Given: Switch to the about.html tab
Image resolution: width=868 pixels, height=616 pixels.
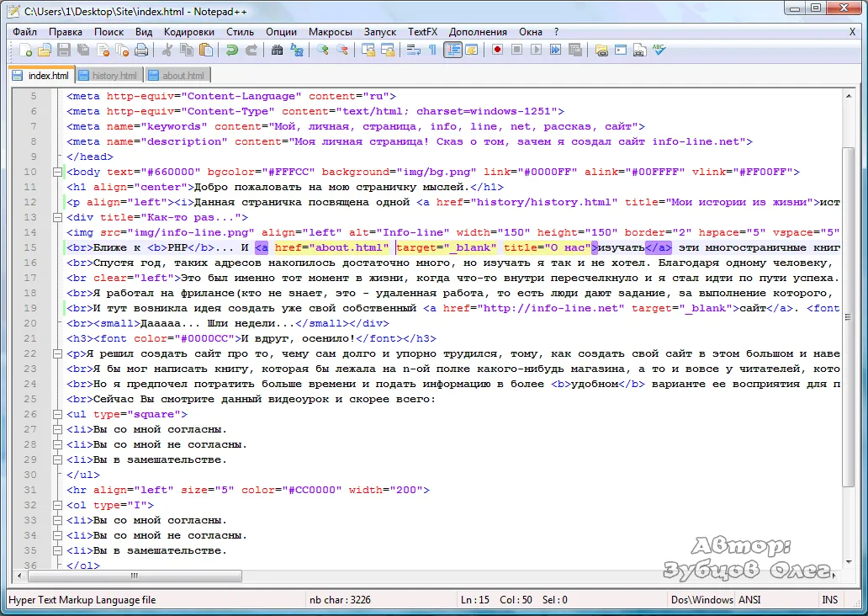Looking at the screenshot, I should click(x=177, y=76).
